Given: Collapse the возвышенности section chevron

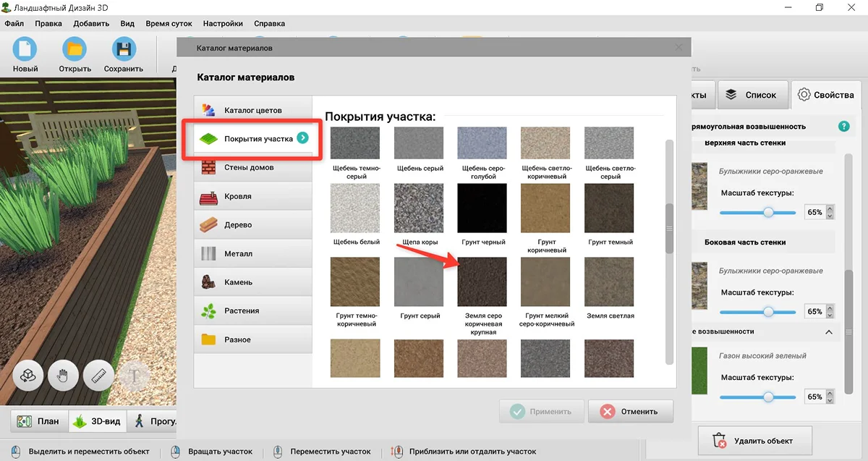Looking at the screenshot, I should [829, 331].
